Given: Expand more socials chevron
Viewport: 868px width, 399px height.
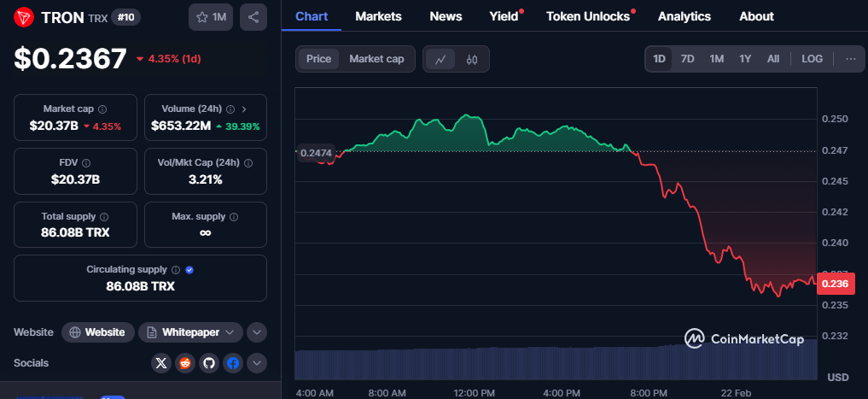Looking at the screenshot, I should pyautogui.click(x=257, y=363).
